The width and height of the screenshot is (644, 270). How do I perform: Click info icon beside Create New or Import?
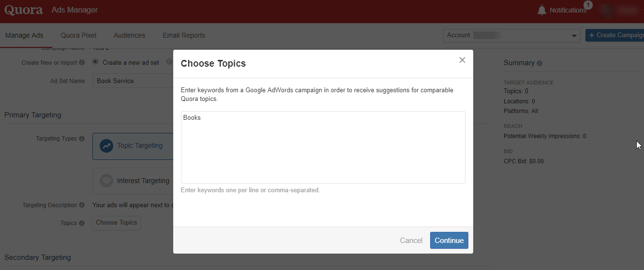point(82,62)
